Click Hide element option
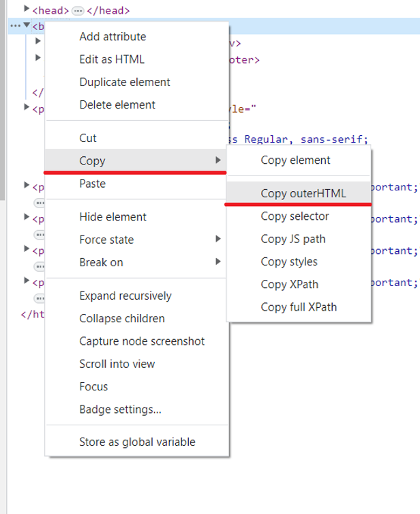Screen dimensions: 420x514 (112, 217)
